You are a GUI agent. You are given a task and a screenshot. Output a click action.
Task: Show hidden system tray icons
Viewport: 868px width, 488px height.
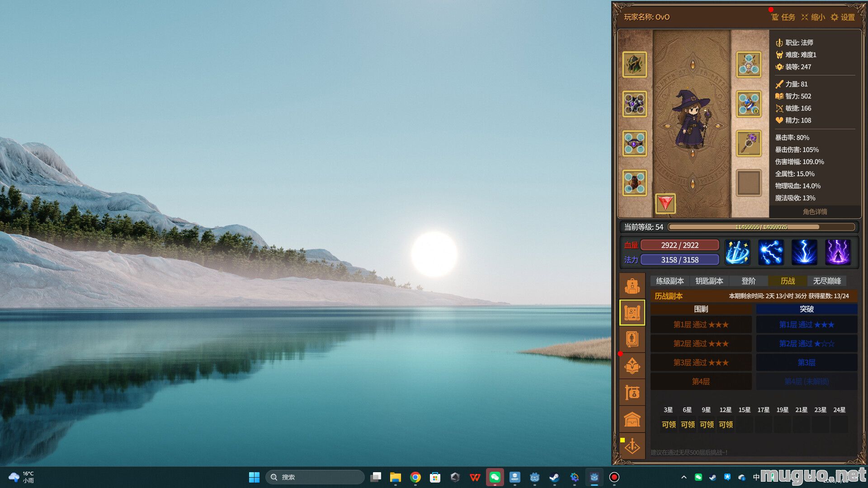pos(684,477)
